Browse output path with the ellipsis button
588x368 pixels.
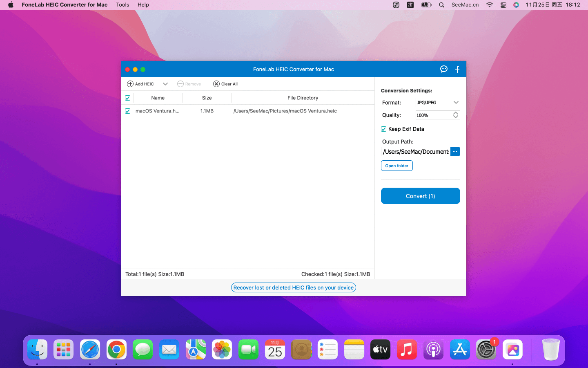pos(455,152)
